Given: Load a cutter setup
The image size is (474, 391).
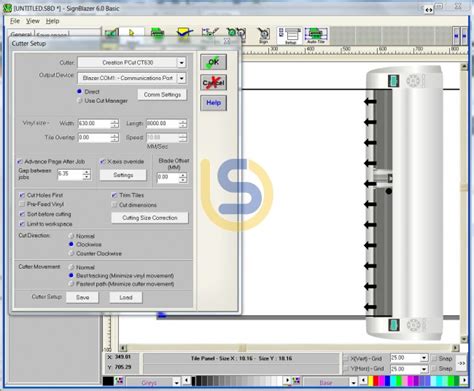Looking at the screenshot, I should click(x=126, y=297).
